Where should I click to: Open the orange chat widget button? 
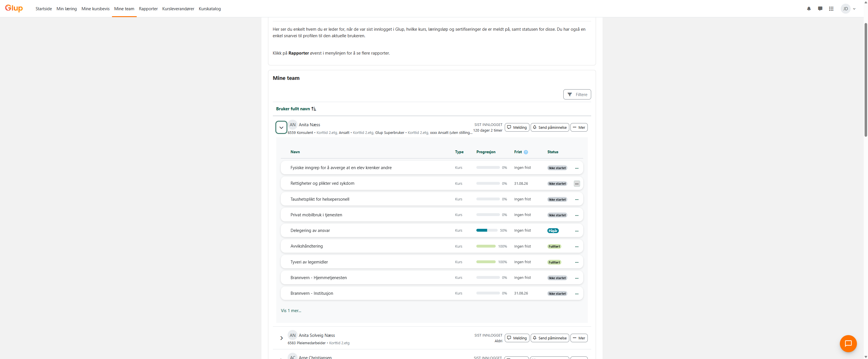tap(848, 343)
